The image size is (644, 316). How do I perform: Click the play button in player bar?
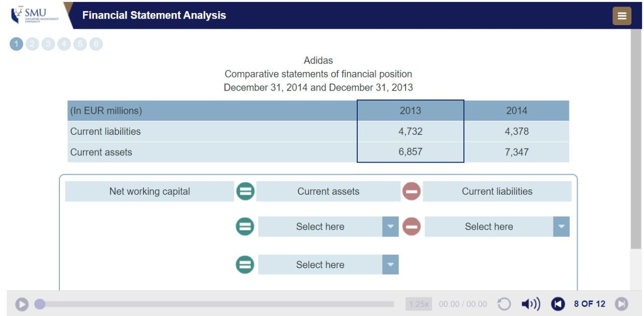[x=22, y=304]
